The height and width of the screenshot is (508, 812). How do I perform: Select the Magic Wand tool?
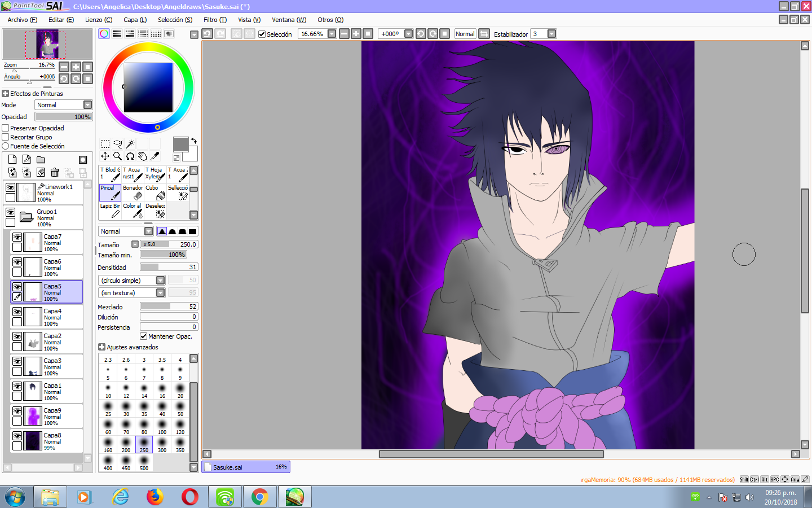[x=130, y=144]
